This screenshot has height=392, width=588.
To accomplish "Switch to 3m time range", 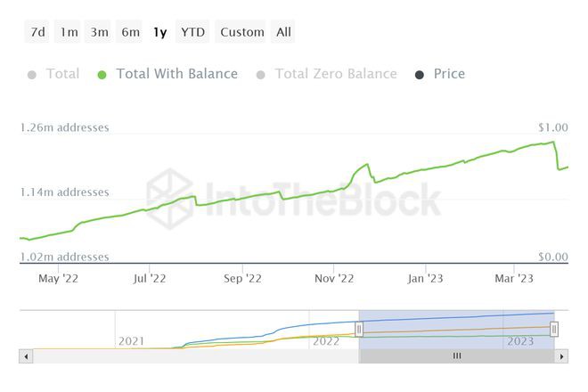I will (x=99, y=32).
